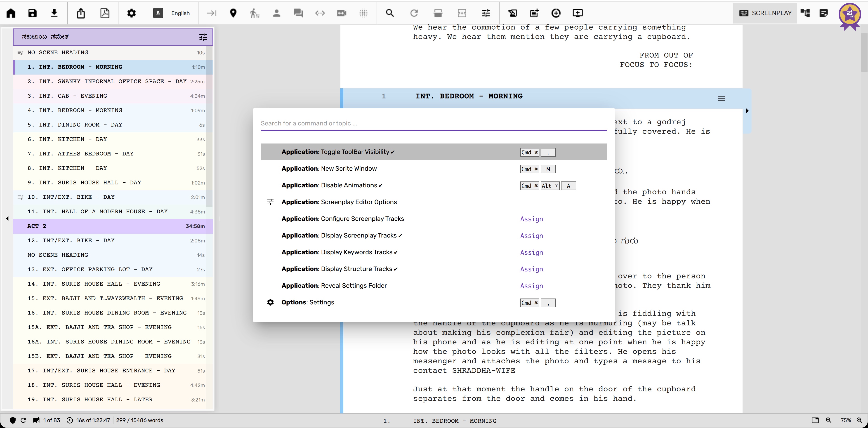Image resolution: width=868 pixels, height=428 pixels.
Task: Open the Structure tab icon
Action: pyautogui.click(x=805, y=13)
